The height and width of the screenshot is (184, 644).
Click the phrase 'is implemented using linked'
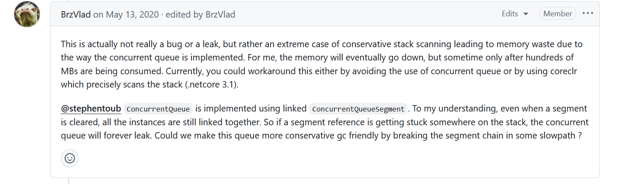[251, 109]
